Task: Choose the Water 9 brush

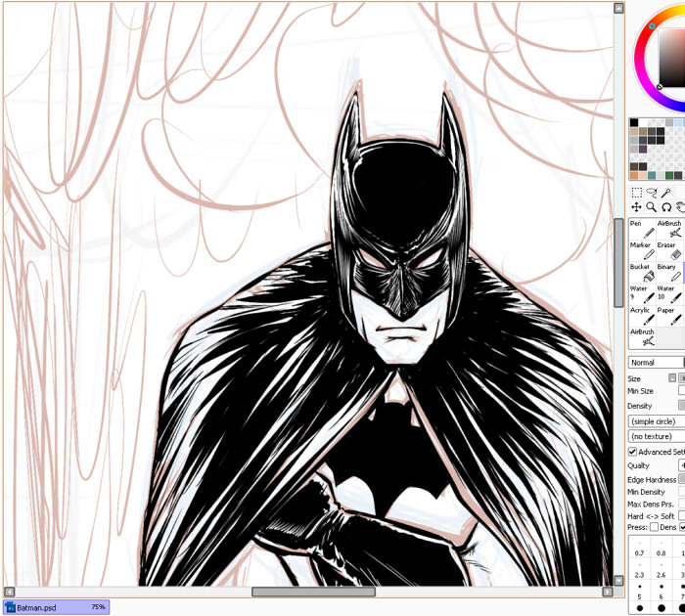Action: click(642, 293)
